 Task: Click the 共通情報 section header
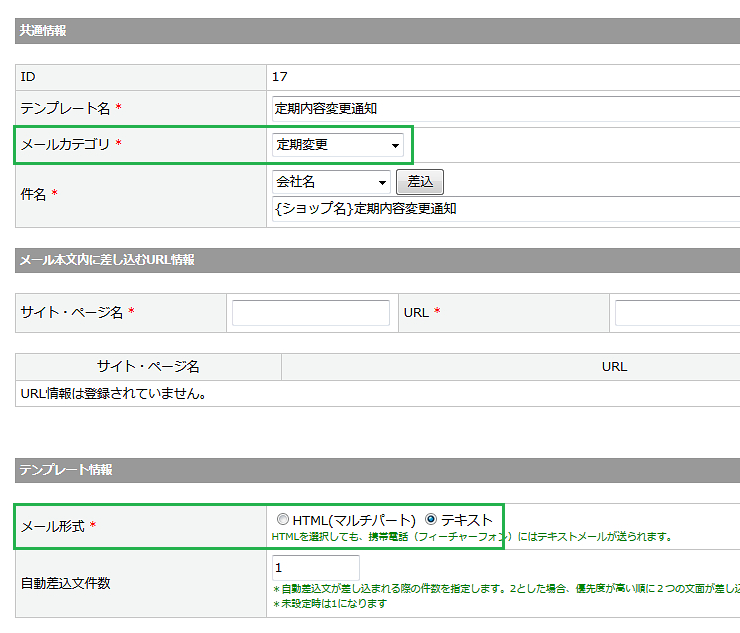[x=44, y=31]
